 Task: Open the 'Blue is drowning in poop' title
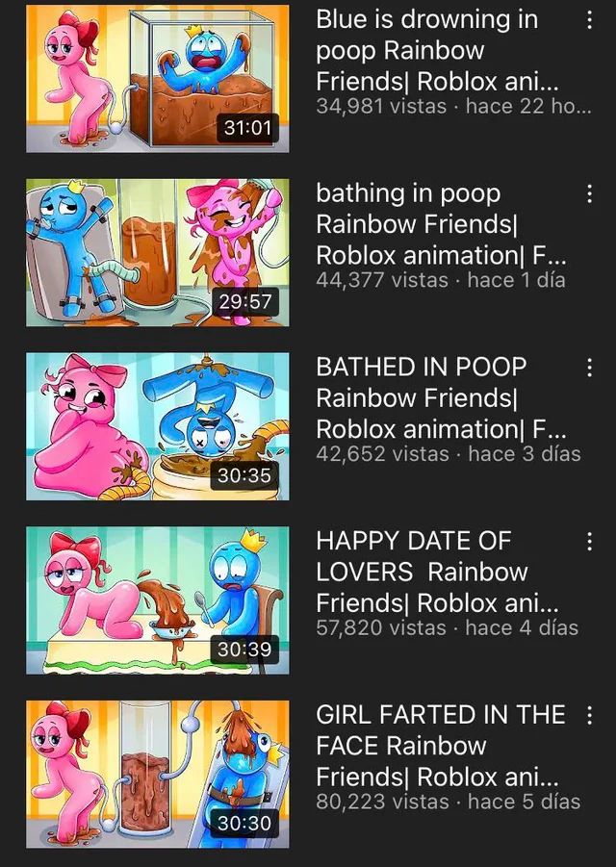437,50
